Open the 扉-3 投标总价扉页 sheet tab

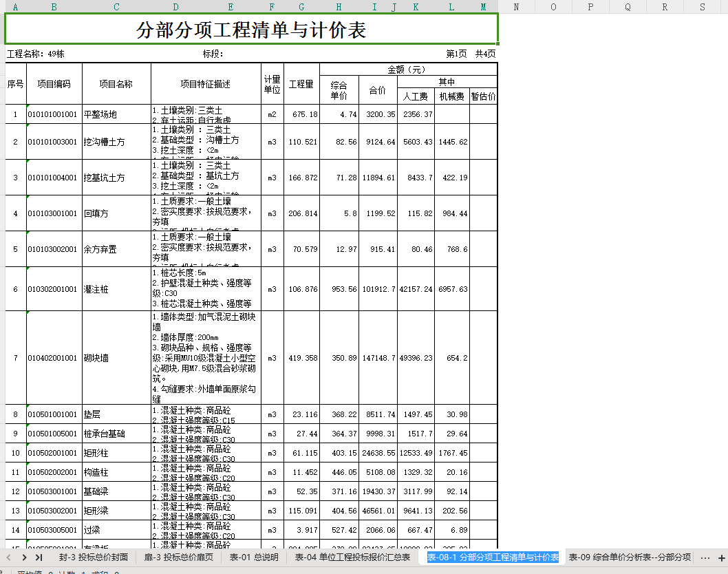[179, 557]
